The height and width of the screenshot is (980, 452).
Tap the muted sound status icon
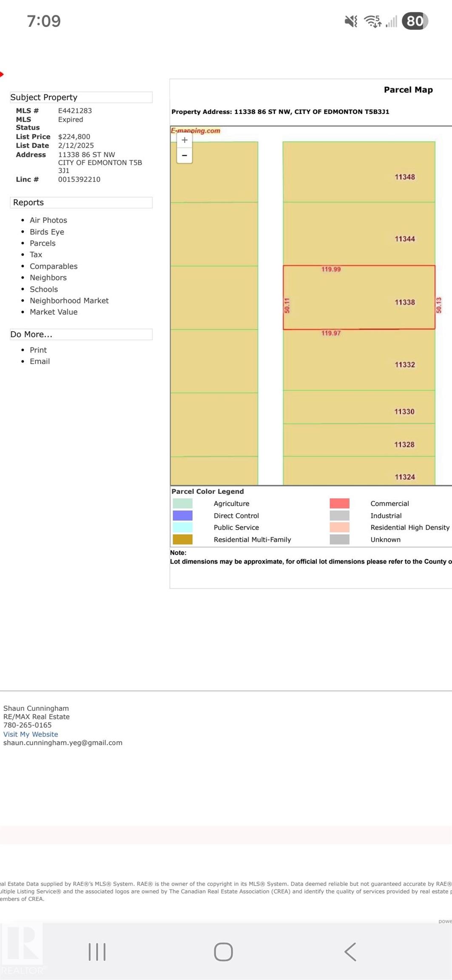click(351, 21)
